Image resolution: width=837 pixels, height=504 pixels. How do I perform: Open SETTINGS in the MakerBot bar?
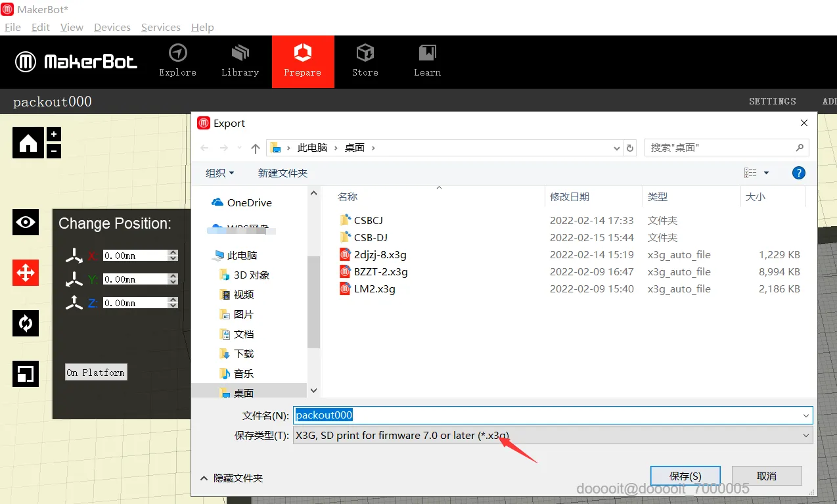773,101
